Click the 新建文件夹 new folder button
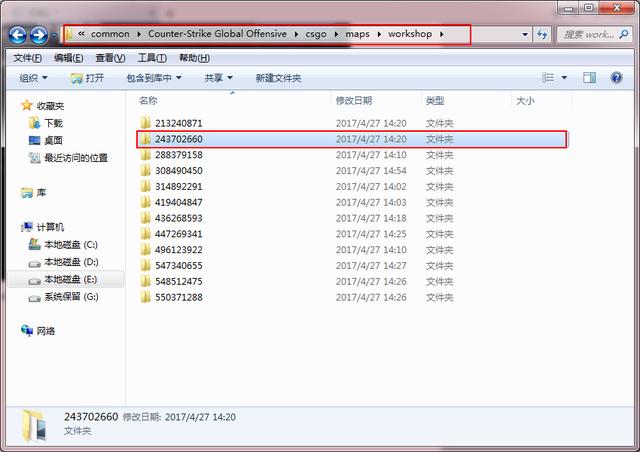The width and height of the screenshot is (640, 452). tap(278, 78)
